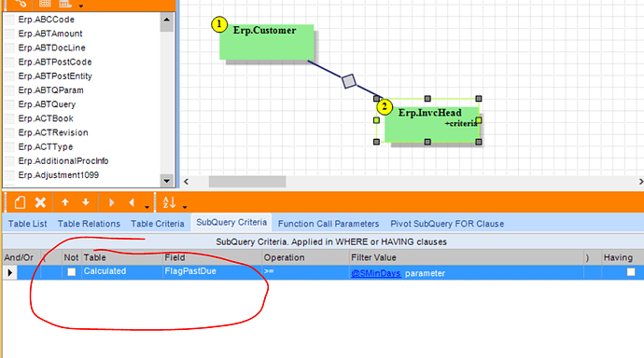Move criteria row up with arrow icon
This screenshot has height=358, width=644.
[65, 202]
